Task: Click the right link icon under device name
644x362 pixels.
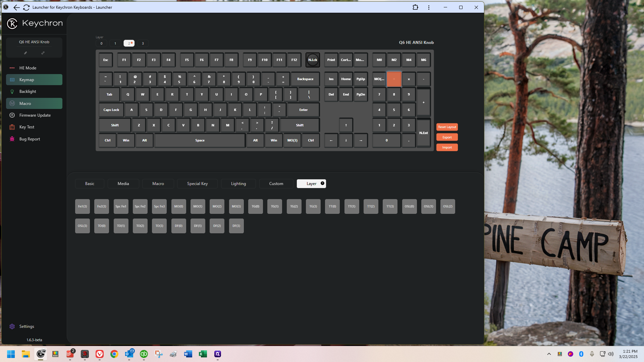Action: 43,53
